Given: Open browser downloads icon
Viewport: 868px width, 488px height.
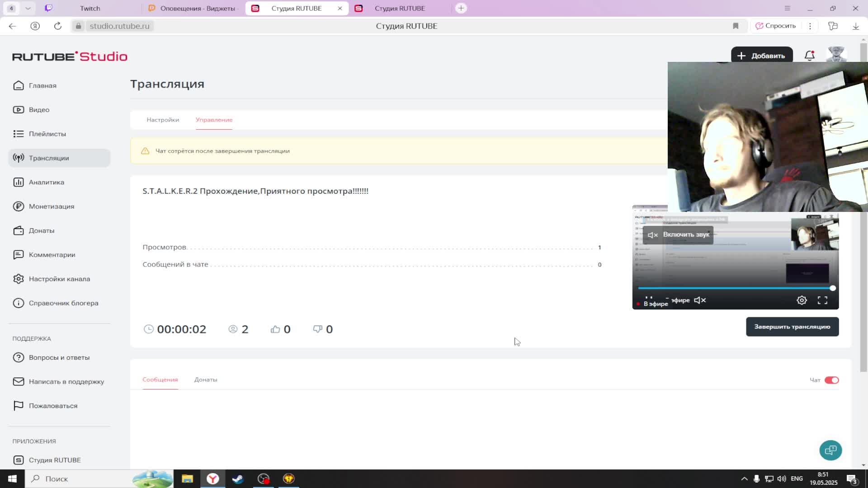Looking at the screenshot, I should pyautogui.click(x=855, y=26).
